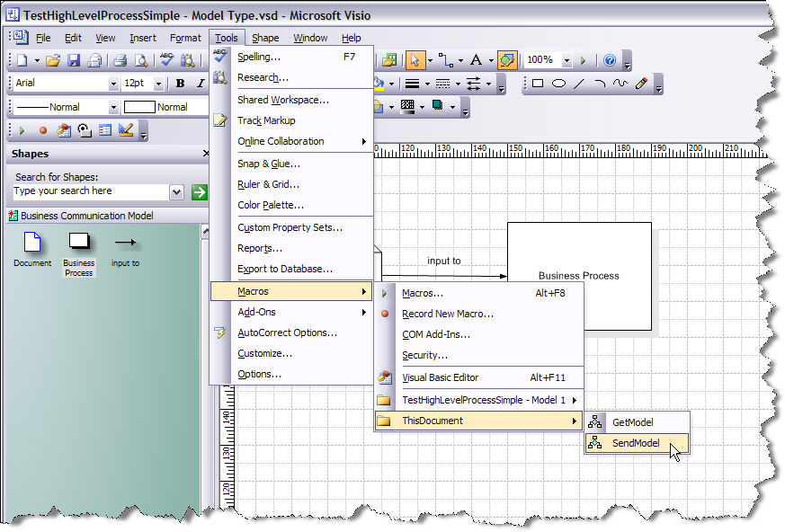The height and width of the screenshot is (532, 785).
Task: Open the Arial font dropdown
Action: click(x=114, y=82)
